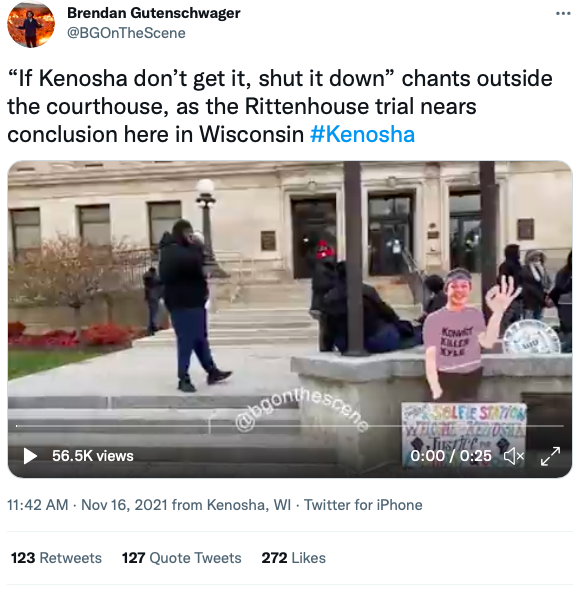Click the tweet timestamp 11:42 AM
Viewport: 582px width, 593px height.
pos(38,505)
